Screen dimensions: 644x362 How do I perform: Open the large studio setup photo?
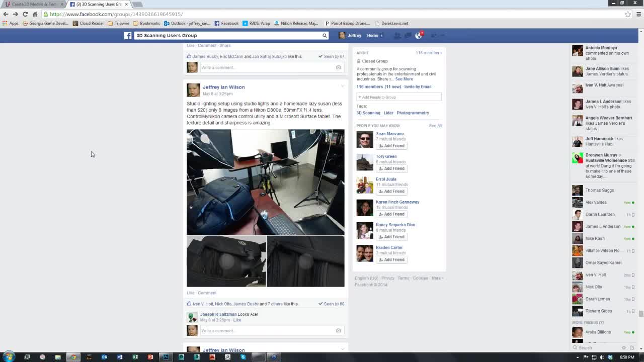266,182
